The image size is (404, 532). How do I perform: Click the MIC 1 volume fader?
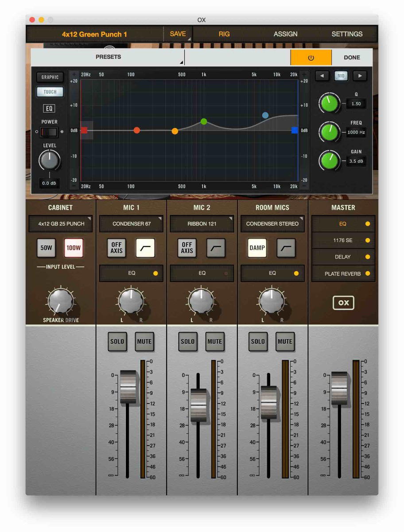pyautogui.click(x=128, y=387)
